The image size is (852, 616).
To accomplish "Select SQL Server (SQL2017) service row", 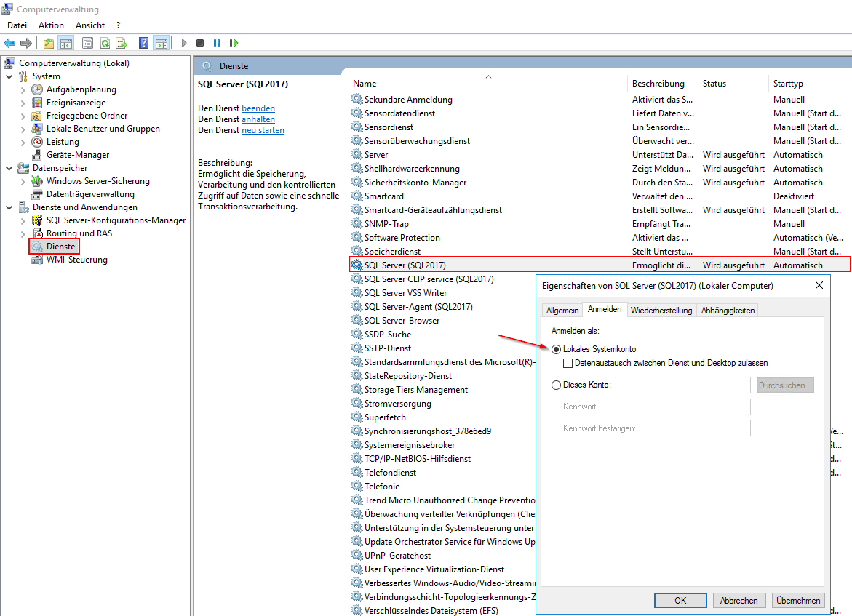I will 600,265.
